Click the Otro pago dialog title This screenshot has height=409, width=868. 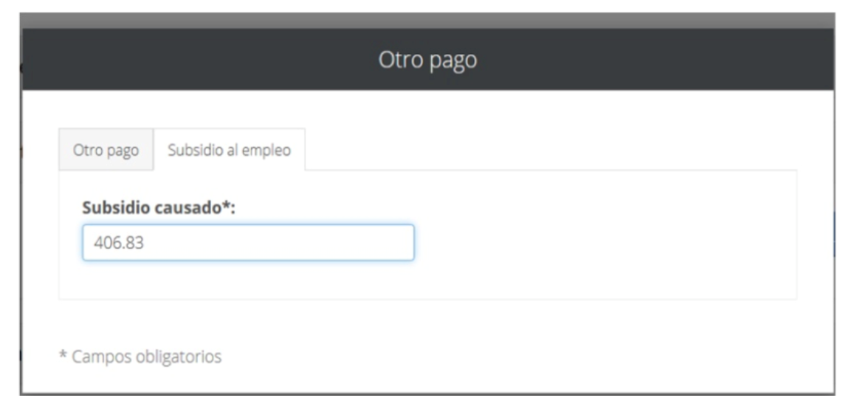(x=427, y=60)
